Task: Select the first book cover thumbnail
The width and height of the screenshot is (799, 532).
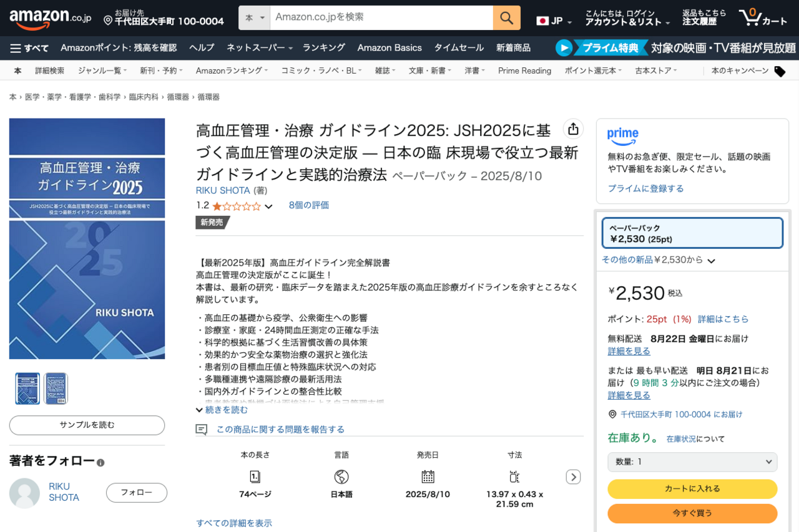Action: pos(27,389)
